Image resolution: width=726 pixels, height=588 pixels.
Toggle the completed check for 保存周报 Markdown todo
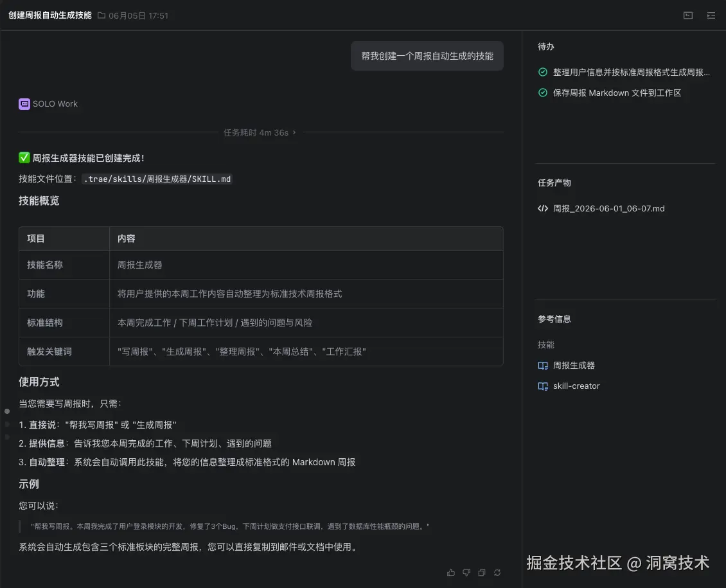[543, 93]
